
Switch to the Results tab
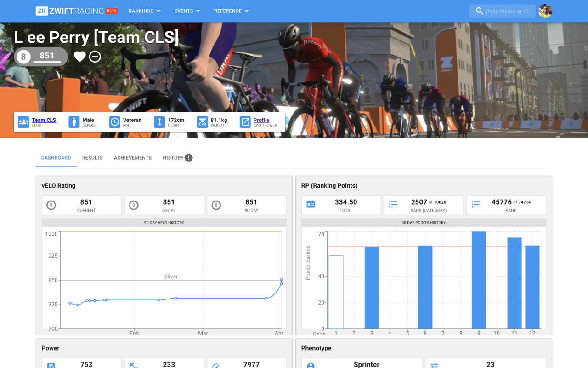coord(92,158)
